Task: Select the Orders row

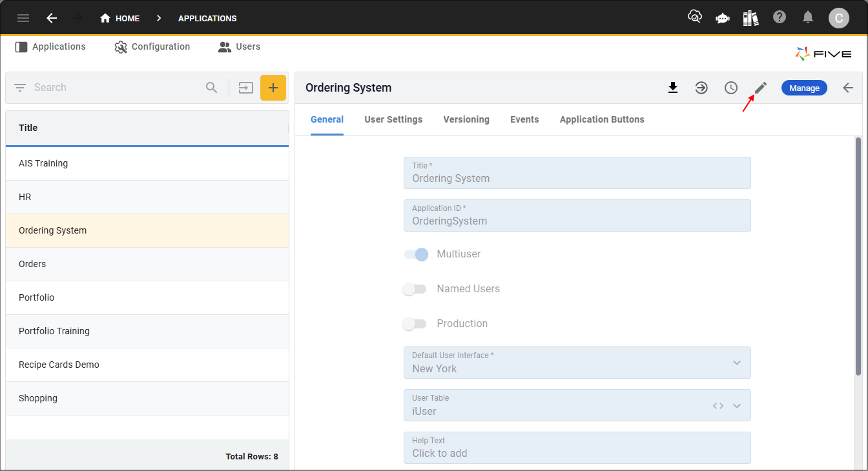Action: (147, 265)
